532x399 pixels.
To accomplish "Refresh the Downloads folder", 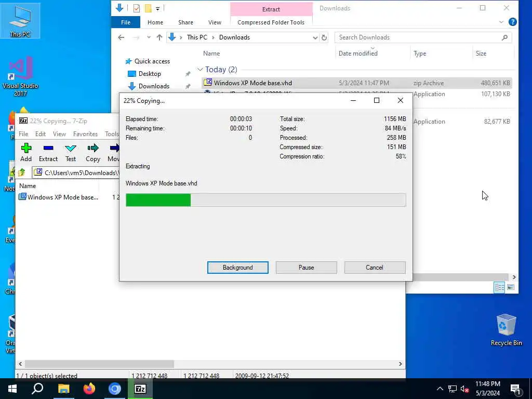I will [324, 37].
